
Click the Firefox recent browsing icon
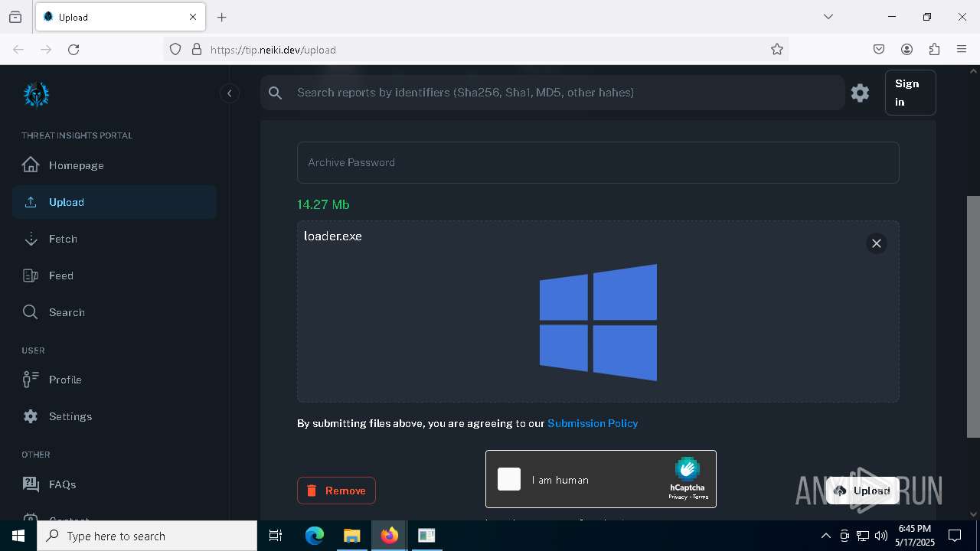pos(15,17)
